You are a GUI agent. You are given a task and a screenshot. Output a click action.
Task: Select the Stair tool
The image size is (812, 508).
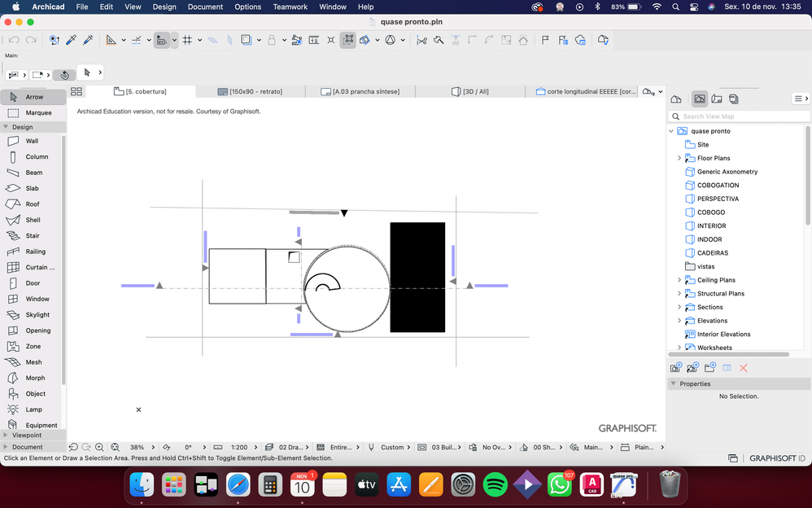pyautogui.click(x=33, y=236)
